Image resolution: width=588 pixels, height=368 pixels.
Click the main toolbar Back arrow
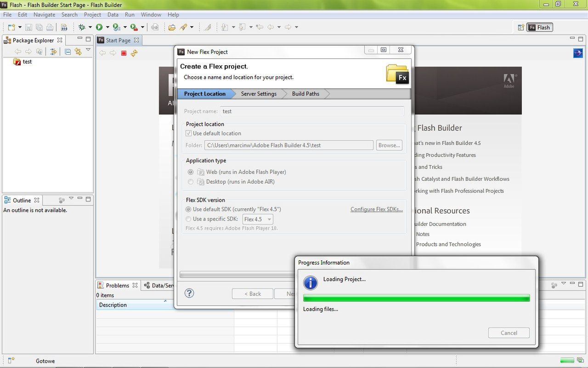271,27
